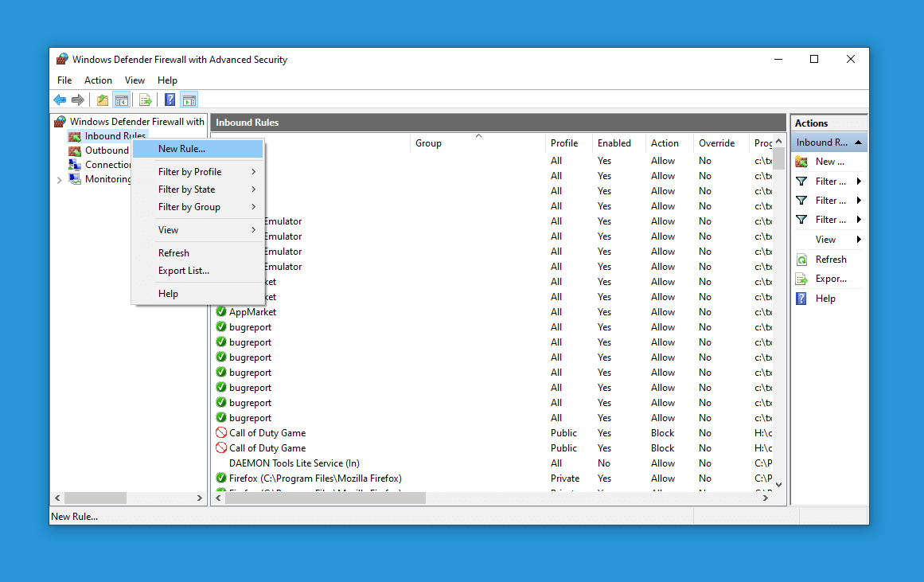Sort by the Action column header
This screenshot has height=582, width=924.
click(x=669, y=143)
